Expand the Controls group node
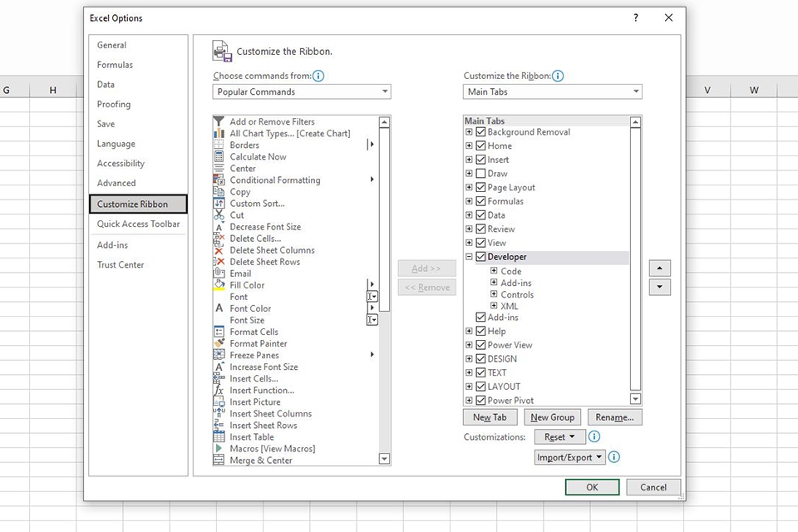Viewport: 798px width, 532px height. (494, 293)
